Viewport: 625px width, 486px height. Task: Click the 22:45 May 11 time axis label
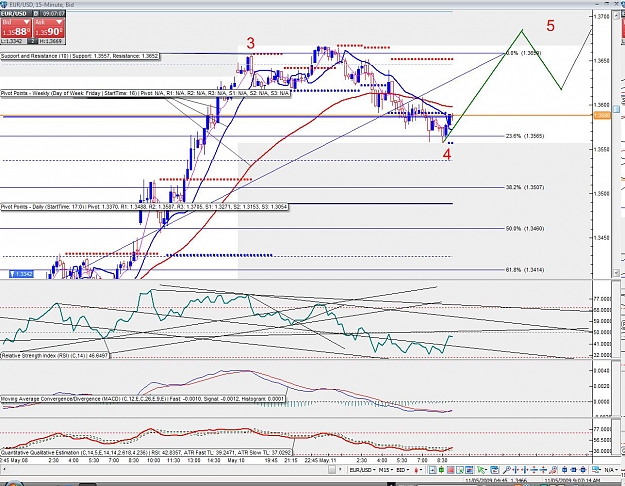point(320,460)
